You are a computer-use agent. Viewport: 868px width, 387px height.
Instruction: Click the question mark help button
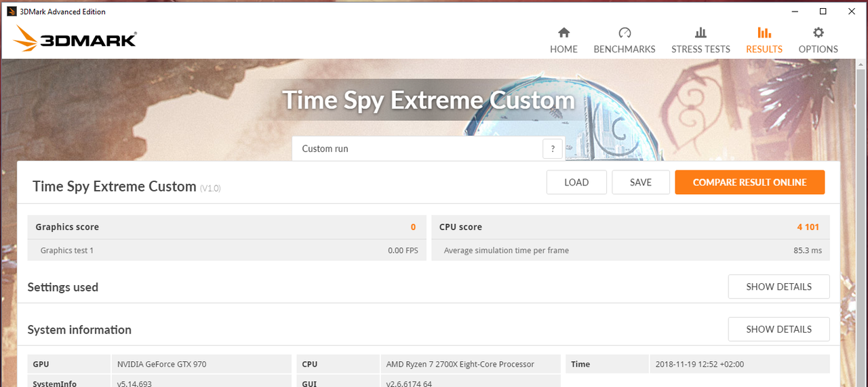[553, 149]
